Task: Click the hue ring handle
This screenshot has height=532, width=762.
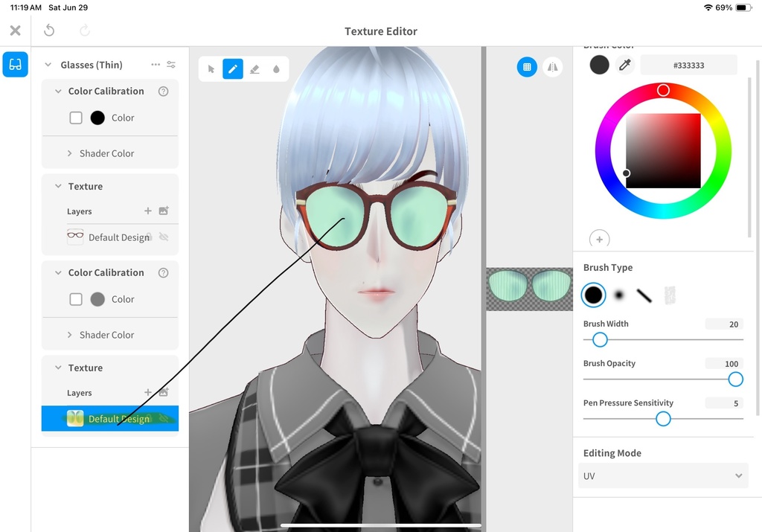Action: 663,90
